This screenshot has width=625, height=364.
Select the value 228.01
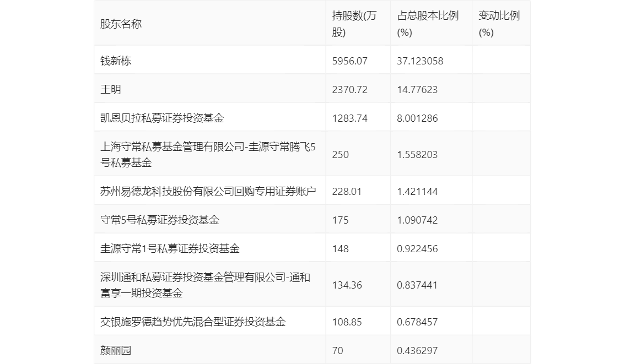click(x=346, y=192)
